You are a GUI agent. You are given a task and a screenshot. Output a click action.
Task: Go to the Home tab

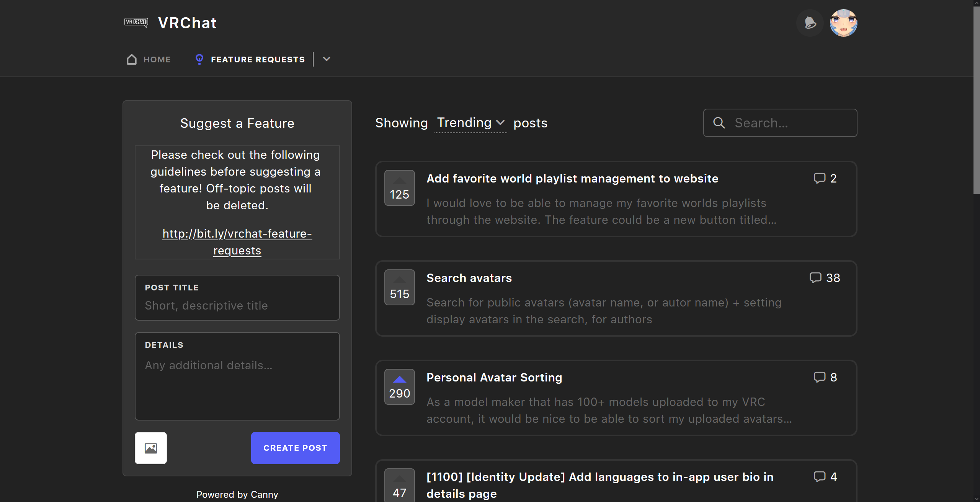click(x=157, y=59)
